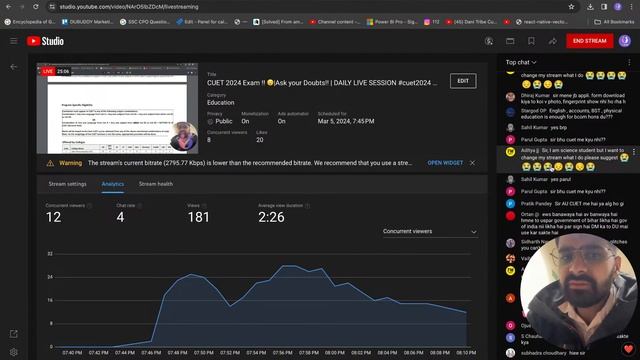Click the 2:26 average view duration value
This screenshot has height=360, width=640.
point(271,217)
